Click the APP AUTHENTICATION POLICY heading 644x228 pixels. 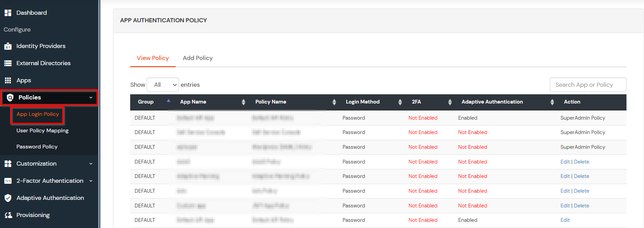[x=163, y=20]
